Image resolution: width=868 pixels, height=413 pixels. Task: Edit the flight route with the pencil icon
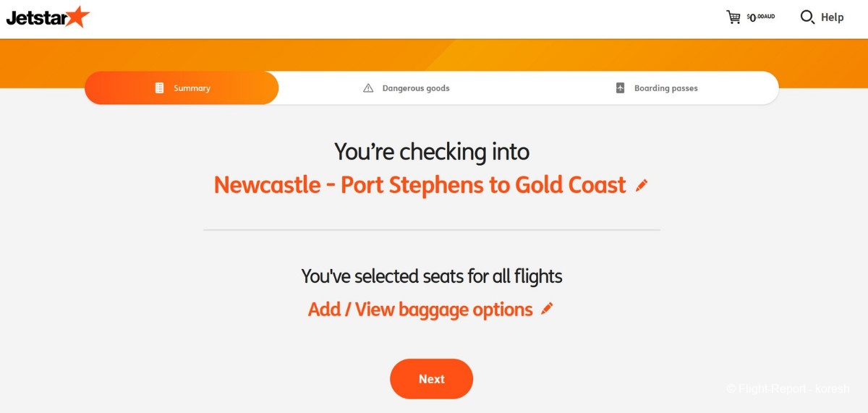click(642, 186)
